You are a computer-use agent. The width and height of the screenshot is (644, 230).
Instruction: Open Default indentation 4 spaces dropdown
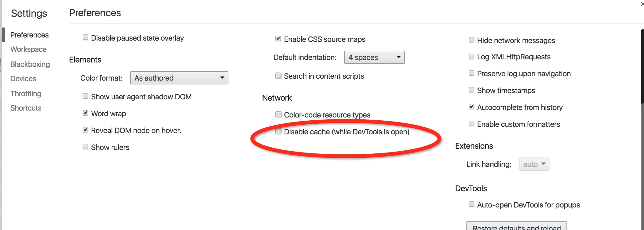[375, 57]
